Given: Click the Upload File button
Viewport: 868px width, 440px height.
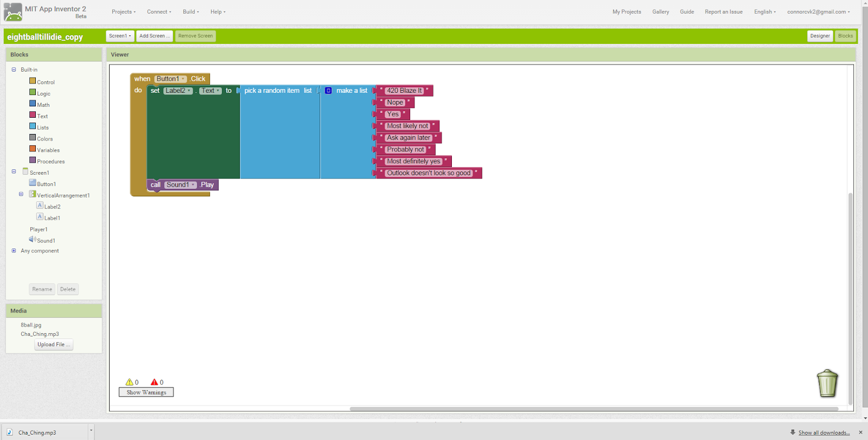Looking at the screenshot, I should [54, 345].
